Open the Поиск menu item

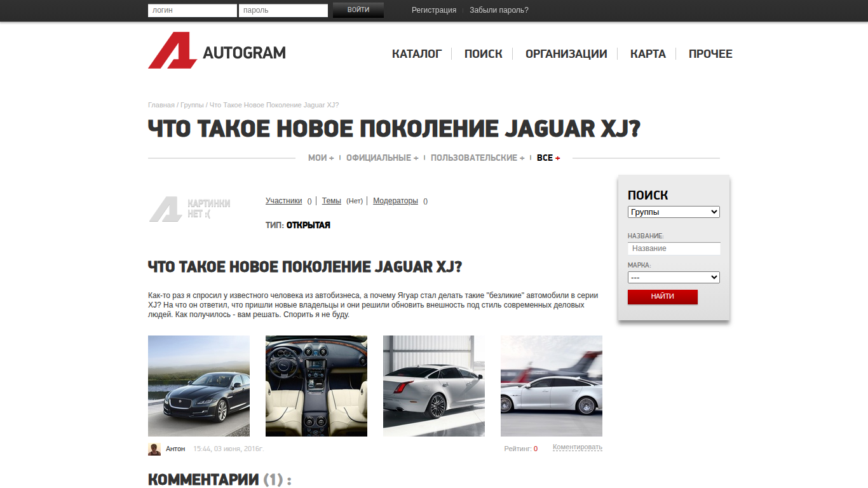[x=484, y=54]
